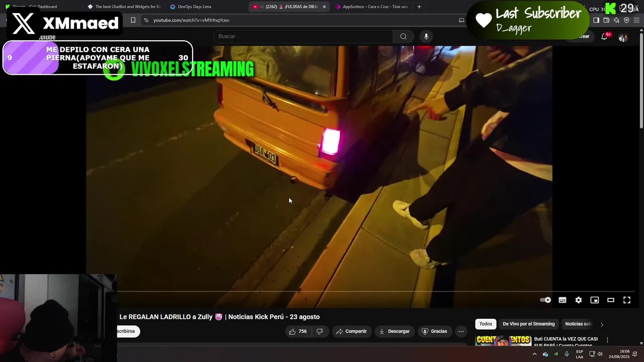The height and width of the screenshot is (362, 644).
Task: Open browser shield VPN icon
Action: pos(626,20)
